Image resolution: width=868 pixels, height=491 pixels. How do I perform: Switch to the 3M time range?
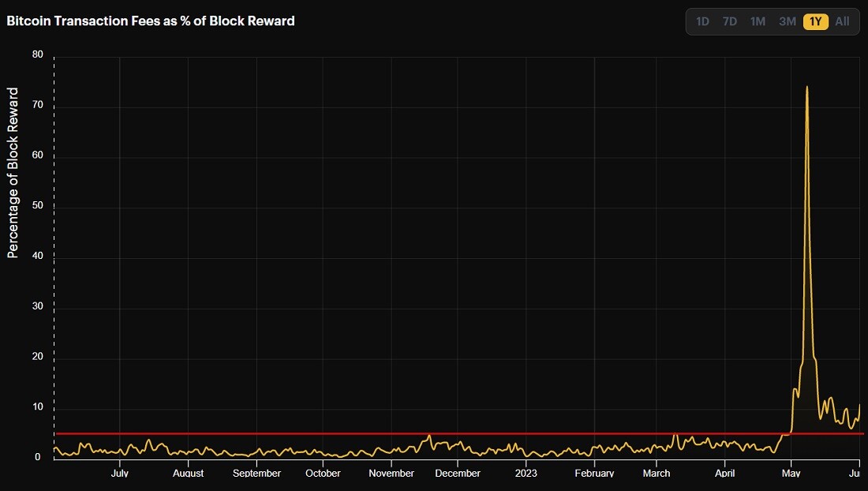point(788,21)
